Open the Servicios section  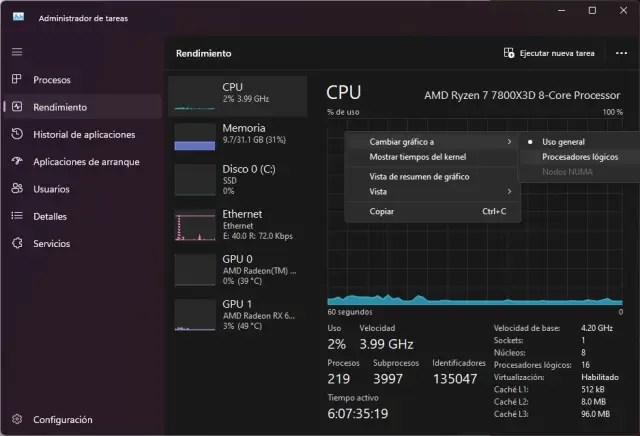click(51, 243)
